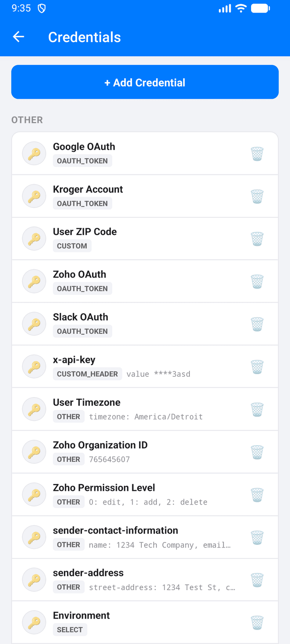This screenshot has height=644, width=290.
Task: Delete the x-api-key credential
Action: pos(257,367)
